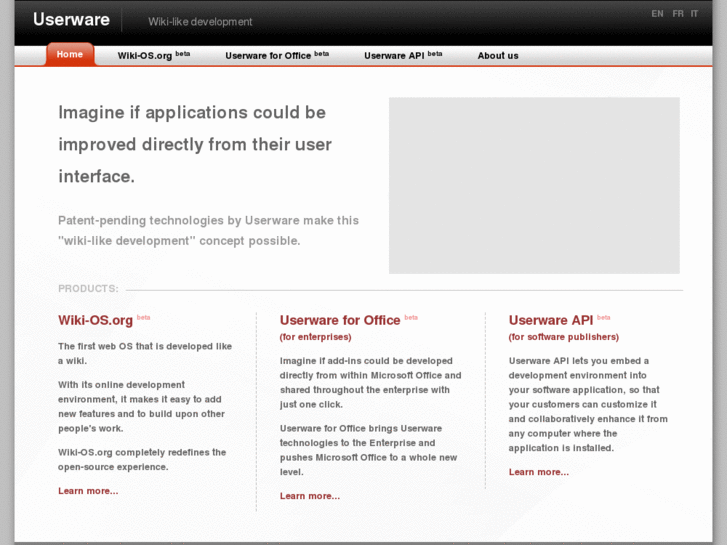Follow Learn more under Userware API

pyautogui.click(x=539, y=472)
